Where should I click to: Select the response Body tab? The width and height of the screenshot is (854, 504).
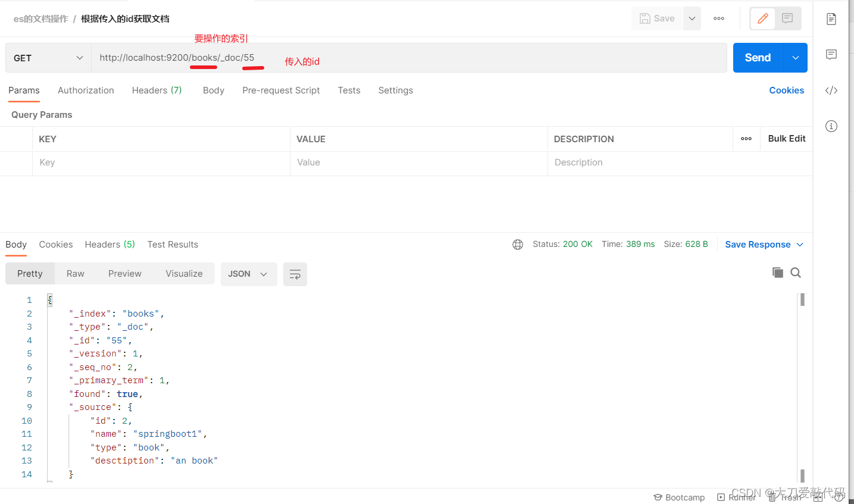tap(16, 245)
